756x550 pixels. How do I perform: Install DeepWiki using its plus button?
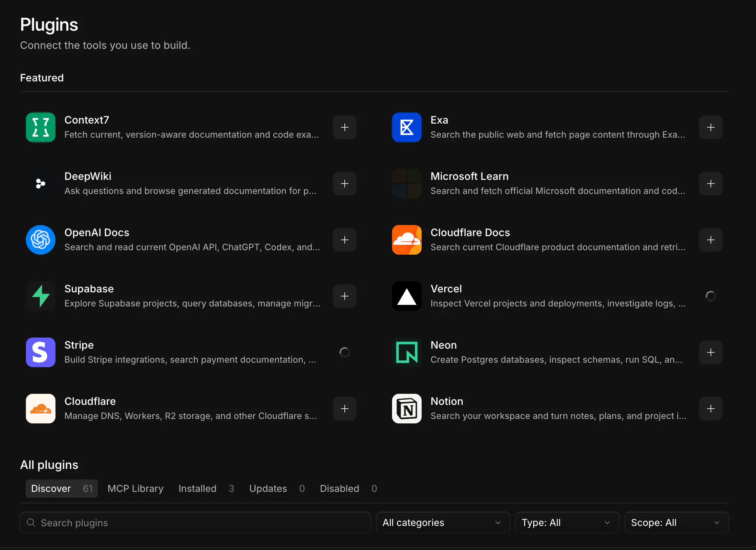click(345, 184)
